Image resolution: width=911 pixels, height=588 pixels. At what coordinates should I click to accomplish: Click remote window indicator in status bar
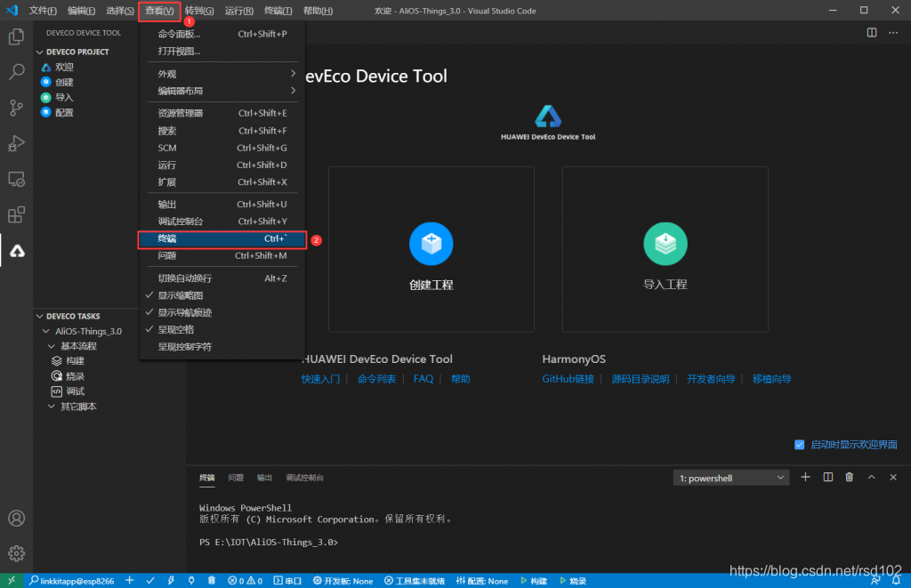(12, 581)
